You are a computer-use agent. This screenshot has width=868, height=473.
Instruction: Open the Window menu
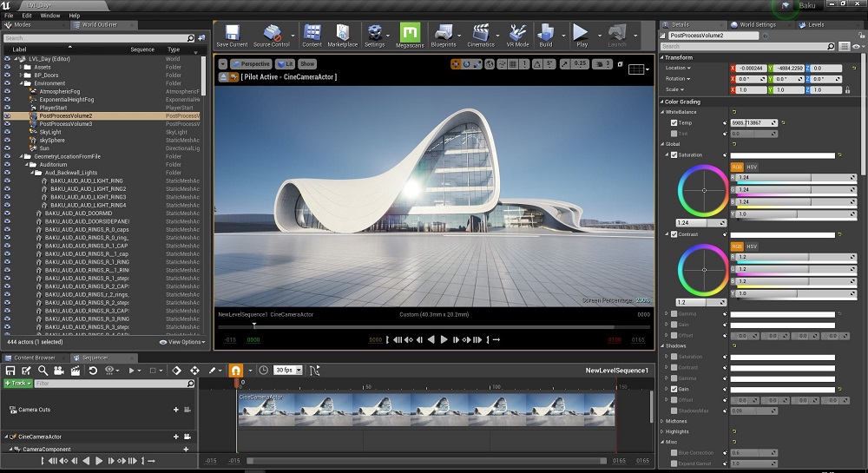(49, 16)
